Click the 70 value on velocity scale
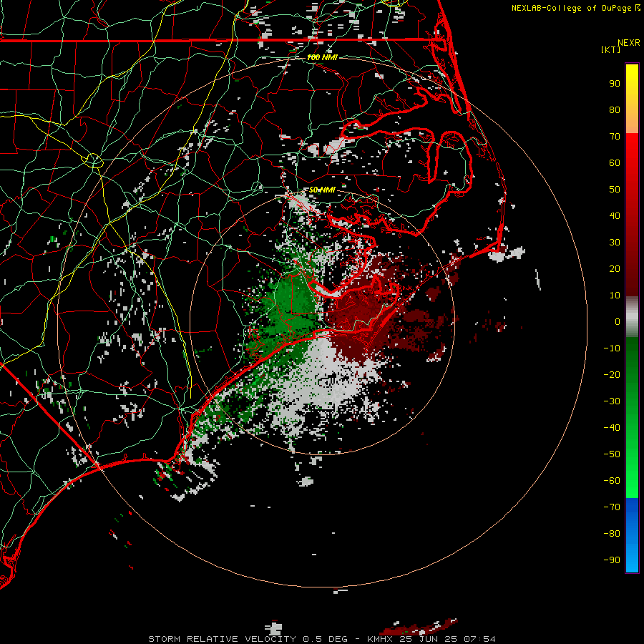This screenshot has width=644, height=644. (615, 137)
